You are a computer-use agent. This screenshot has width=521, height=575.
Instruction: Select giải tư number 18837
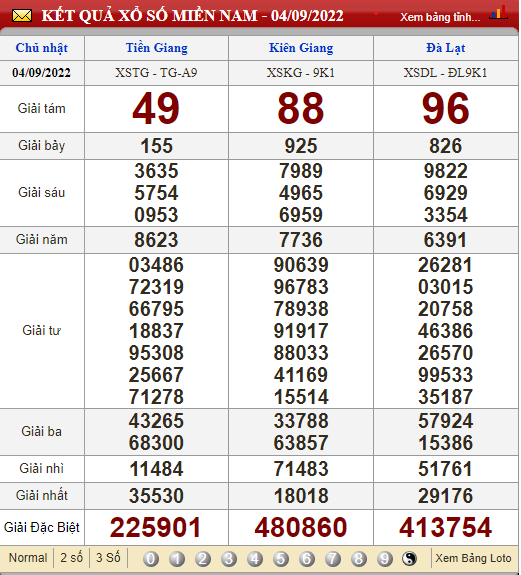click(156, 331)
